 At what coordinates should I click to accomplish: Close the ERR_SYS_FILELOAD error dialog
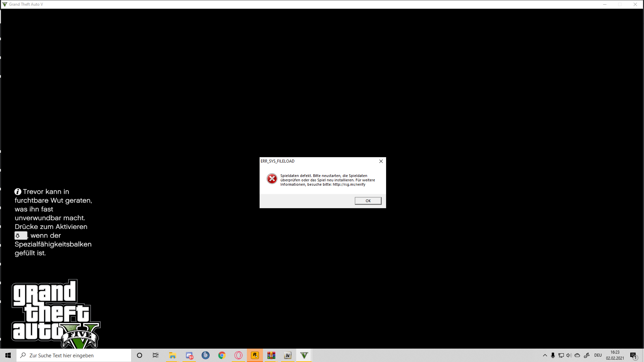[381, 161]
